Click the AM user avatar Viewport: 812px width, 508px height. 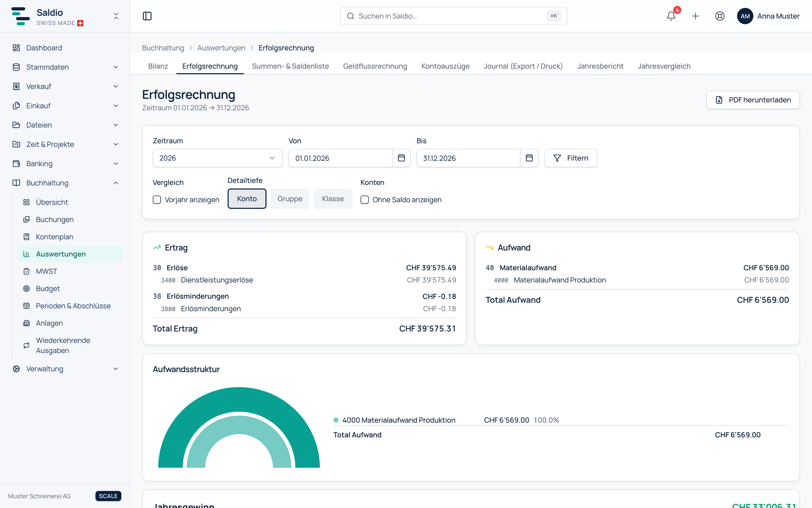745,16
